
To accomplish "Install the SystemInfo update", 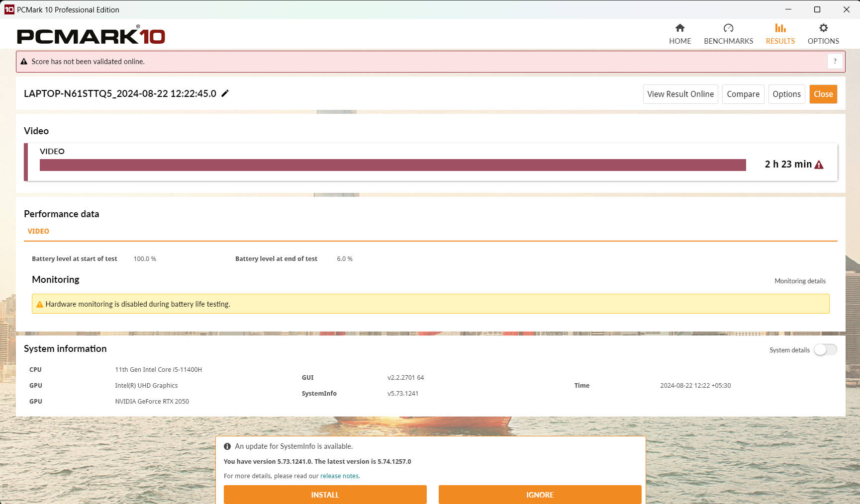I will pyautogui.click(x=325, y=495).
